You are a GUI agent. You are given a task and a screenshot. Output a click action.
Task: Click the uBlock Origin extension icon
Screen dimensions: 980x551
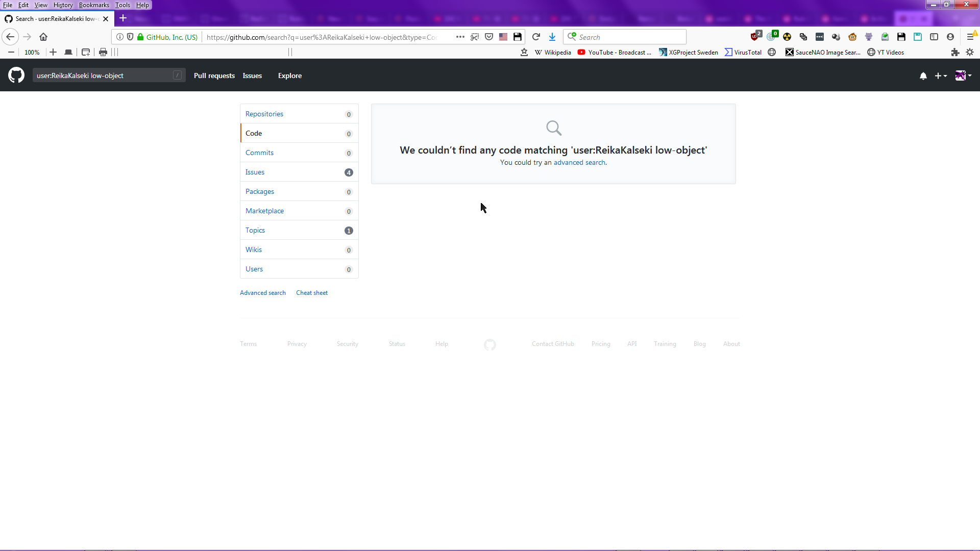coord(755,37)
